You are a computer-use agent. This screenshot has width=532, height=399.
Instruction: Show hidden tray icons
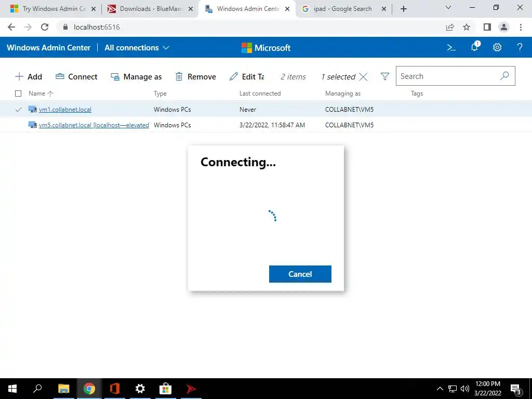tap(440, 389)
